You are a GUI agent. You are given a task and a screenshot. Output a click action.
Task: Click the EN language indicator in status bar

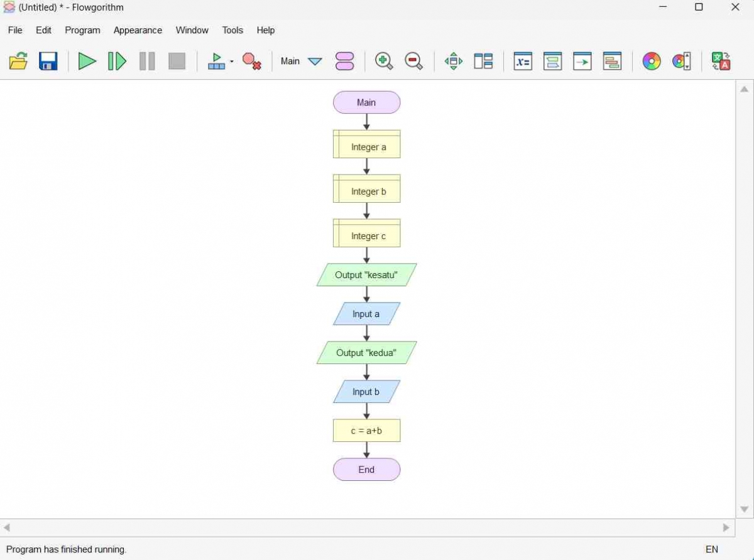point(712,549)
